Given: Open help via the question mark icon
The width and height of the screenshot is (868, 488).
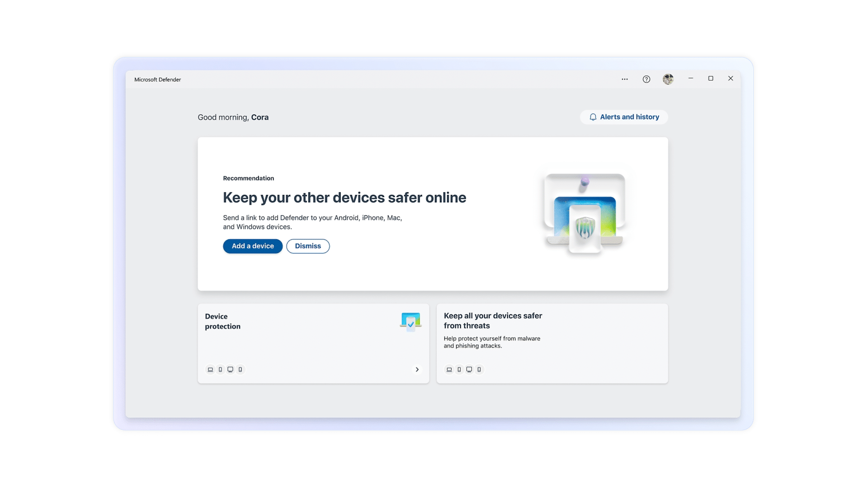Looking at the screenshot, I should pos(646,79).
